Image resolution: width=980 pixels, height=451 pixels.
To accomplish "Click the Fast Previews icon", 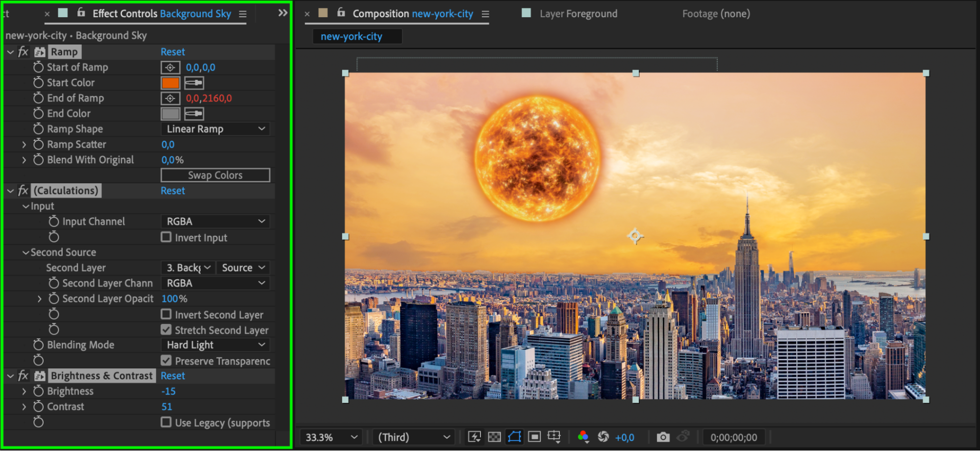I will pos(474,437).
